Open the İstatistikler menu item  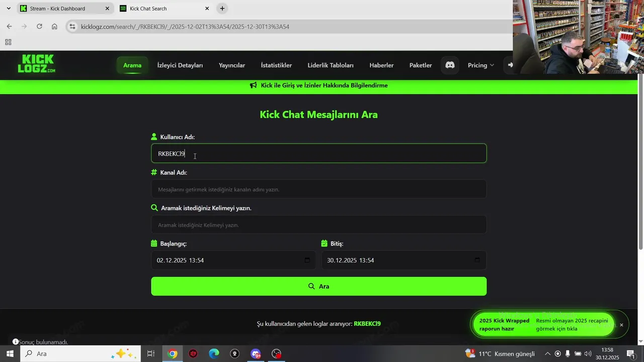coord(276,65)
